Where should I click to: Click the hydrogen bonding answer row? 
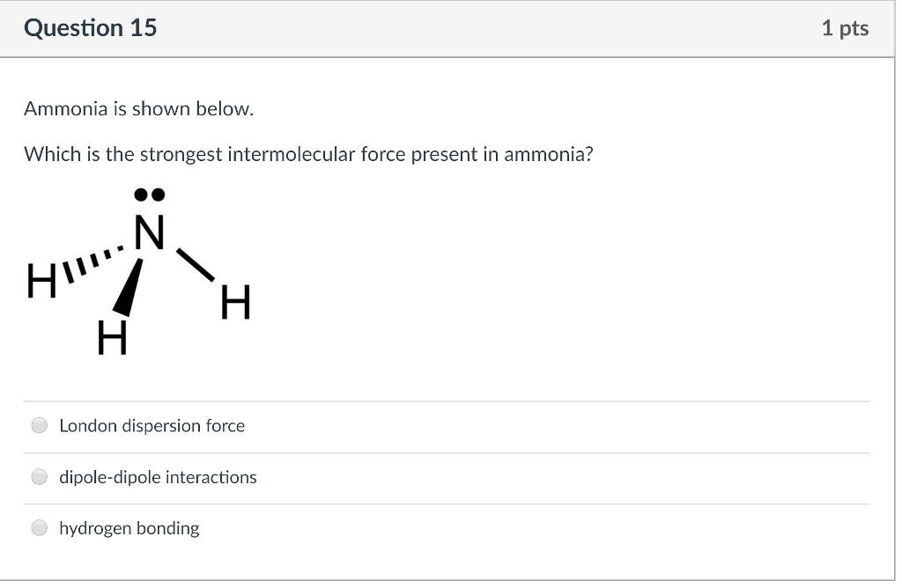coord(129,528)
